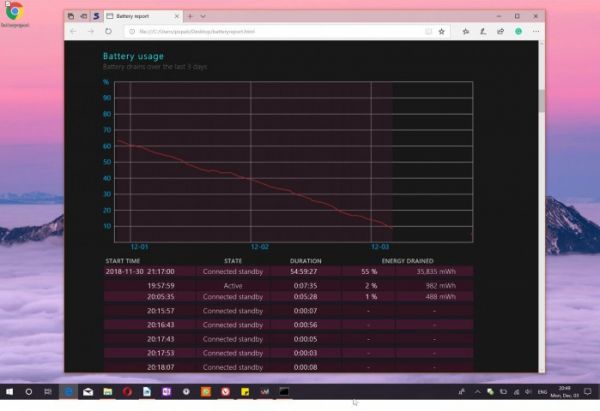Image resolution: width=600 pixels, height=411 pixels.
Task: Click the 12-02 date label on chart
Action: tap(259, 247)
